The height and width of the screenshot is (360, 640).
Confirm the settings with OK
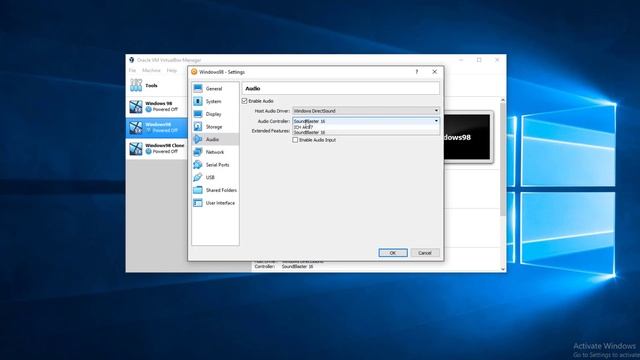[393, 253]
